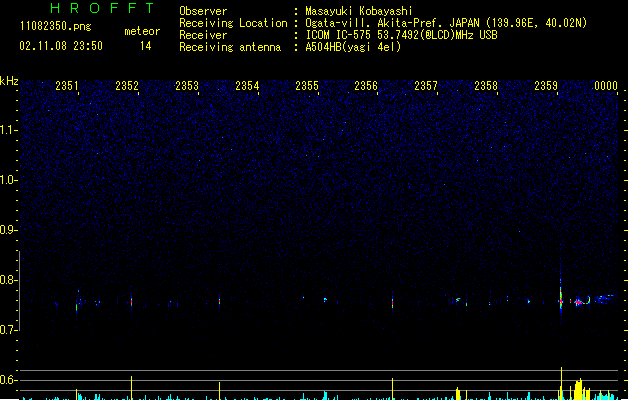The image size is (629, 400).
Task: Click the Receiving antenna label
Action: tap(230, 47)
